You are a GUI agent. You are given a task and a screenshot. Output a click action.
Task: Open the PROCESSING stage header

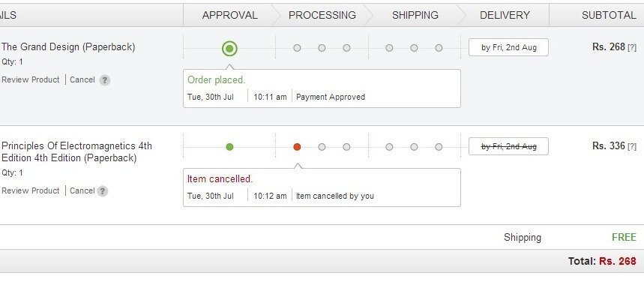(322, 15)
